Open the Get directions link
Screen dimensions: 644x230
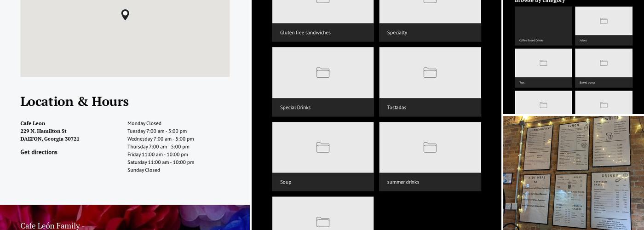39,152
